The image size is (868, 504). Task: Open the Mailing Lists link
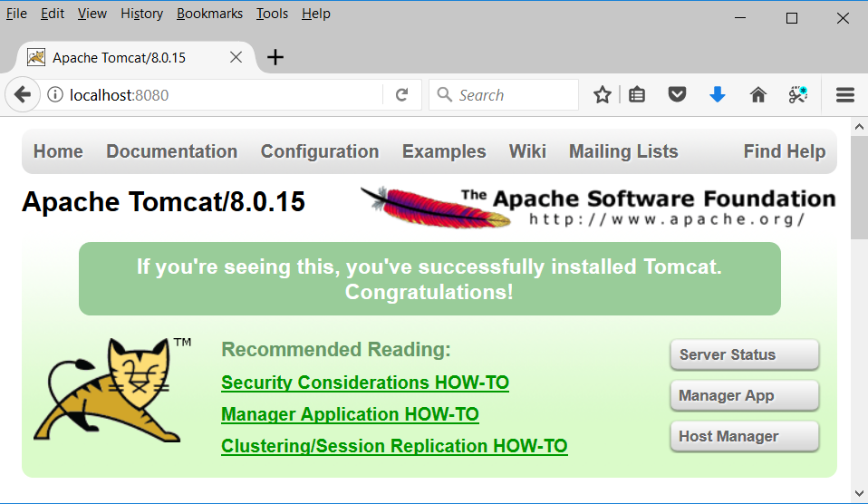pyautogui.click(x=623, y=151)
